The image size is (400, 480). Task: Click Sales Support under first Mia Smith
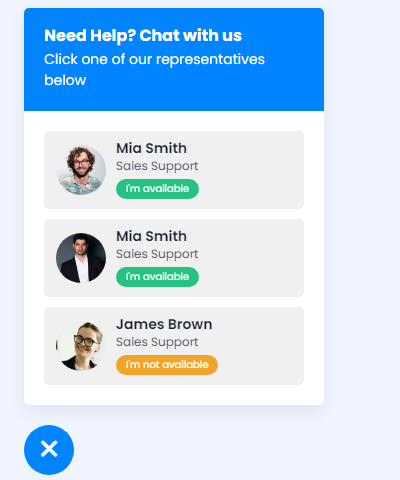point(157,166)
